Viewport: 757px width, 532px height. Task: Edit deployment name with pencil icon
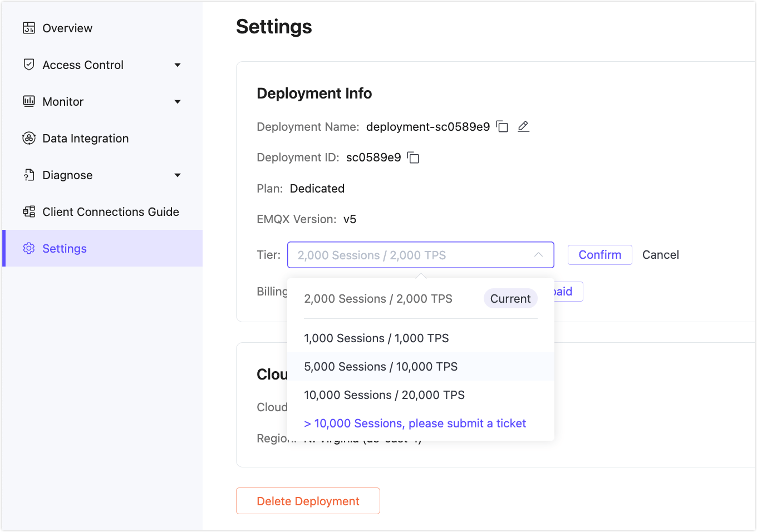click(523, 127)
